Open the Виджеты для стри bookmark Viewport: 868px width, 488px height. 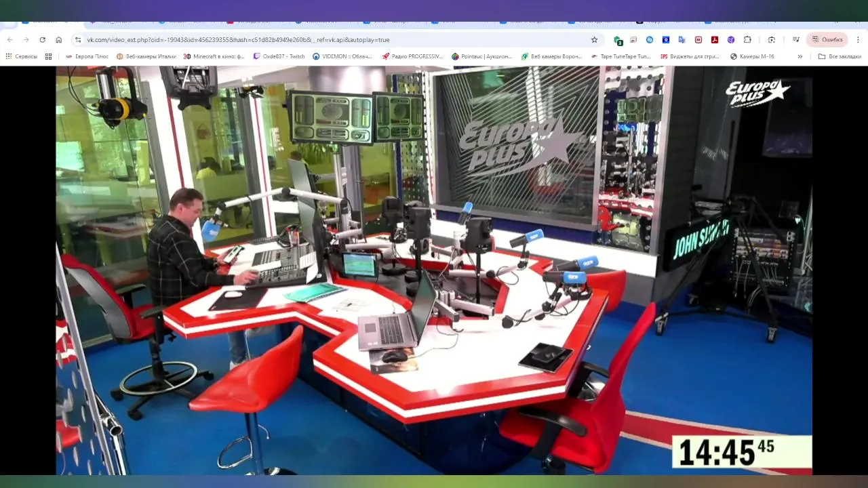coord(690,56)
